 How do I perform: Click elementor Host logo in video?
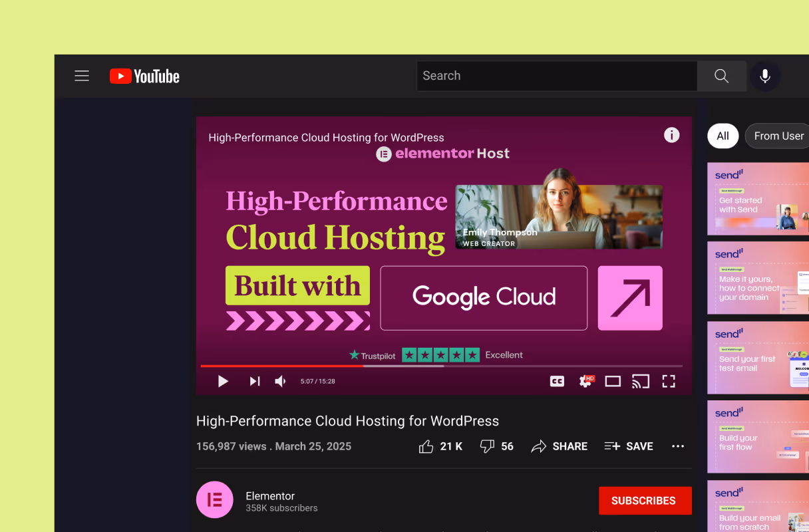coord(442,154)
